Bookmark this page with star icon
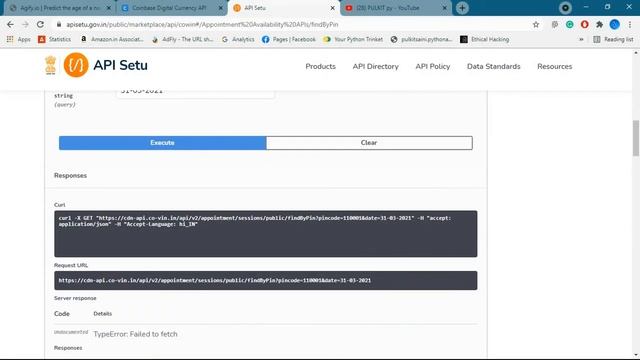The height and width of the screenshot is (360, 640). coord(536,24)
